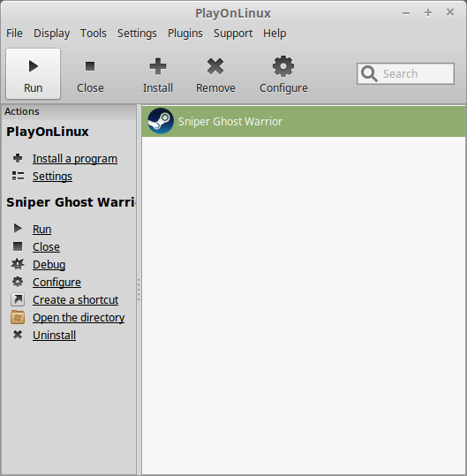
Task: Open the Support menu
Action: click(233, 33)
